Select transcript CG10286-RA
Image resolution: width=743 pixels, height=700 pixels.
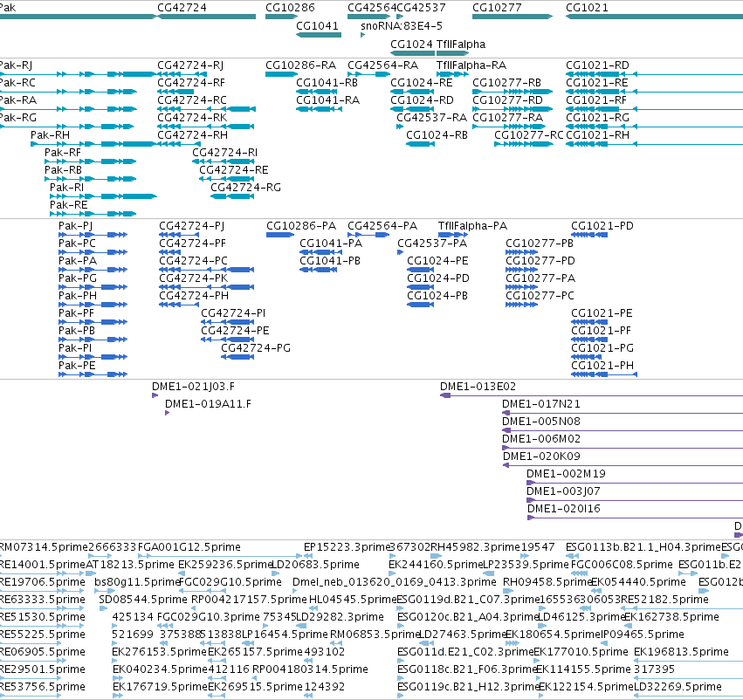pos(281,74)
